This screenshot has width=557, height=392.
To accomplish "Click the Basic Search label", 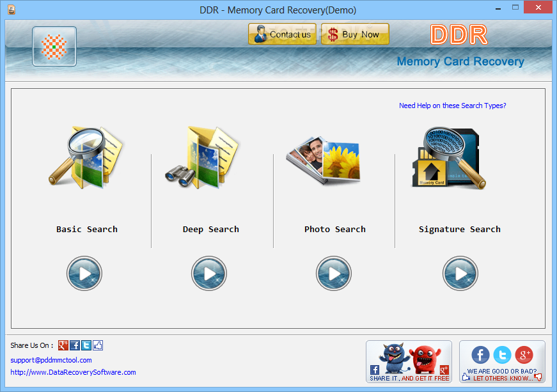I will [87, 230].
